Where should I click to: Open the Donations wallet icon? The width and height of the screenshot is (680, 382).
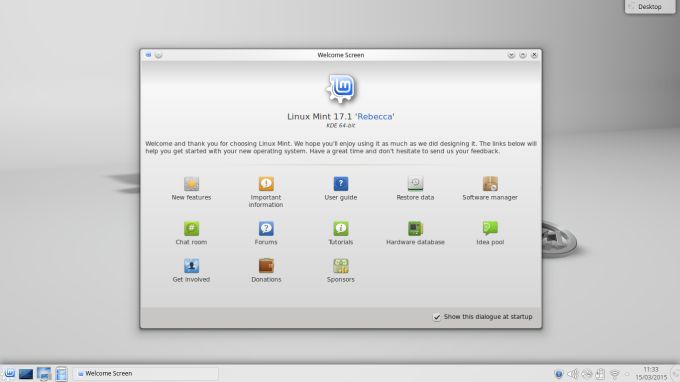click(266, 266)
